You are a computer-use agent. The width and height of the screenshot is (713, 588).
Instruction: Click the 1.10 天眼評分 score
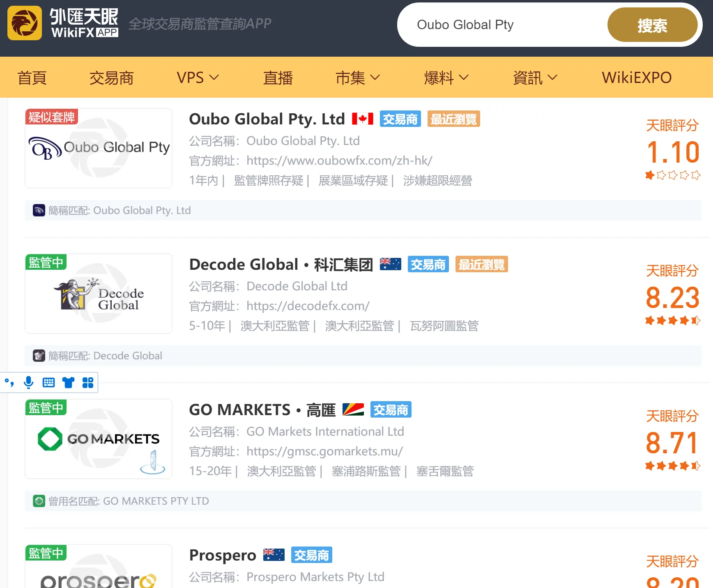coord(673,152)
